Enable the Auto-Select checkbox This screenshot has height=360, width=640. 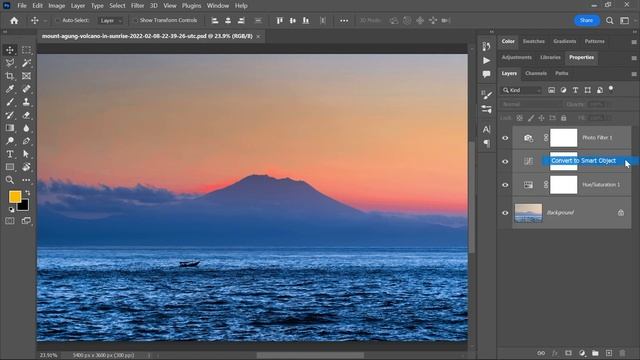58,20
